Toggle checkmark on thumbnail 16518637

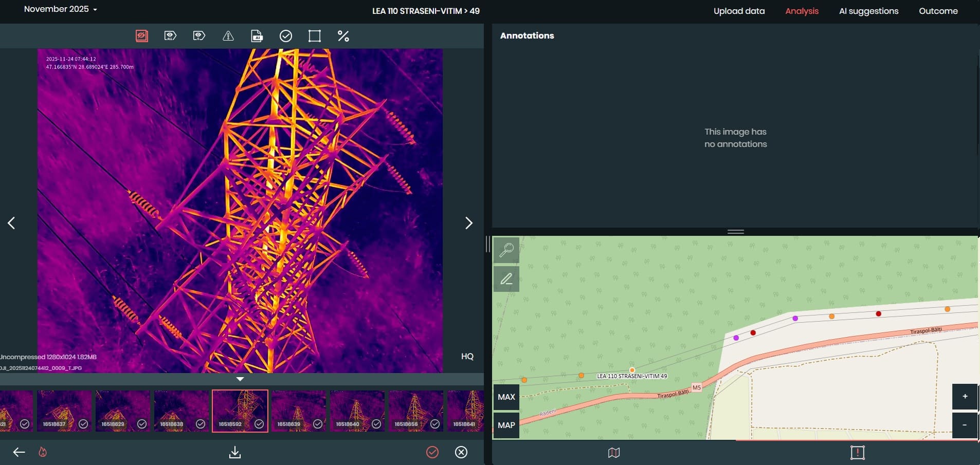coord(83,424)
